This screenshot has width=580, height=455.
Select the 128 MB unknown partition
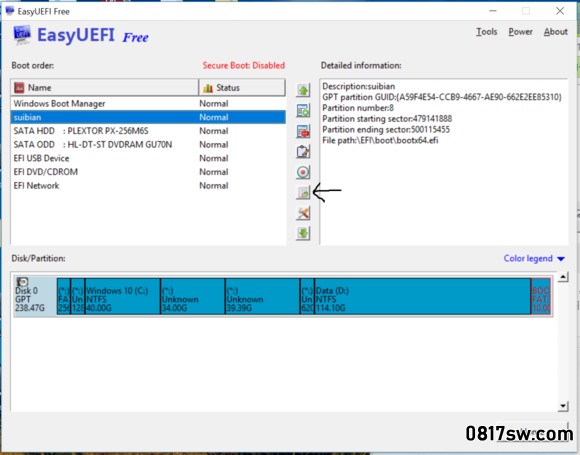(78, 296)
